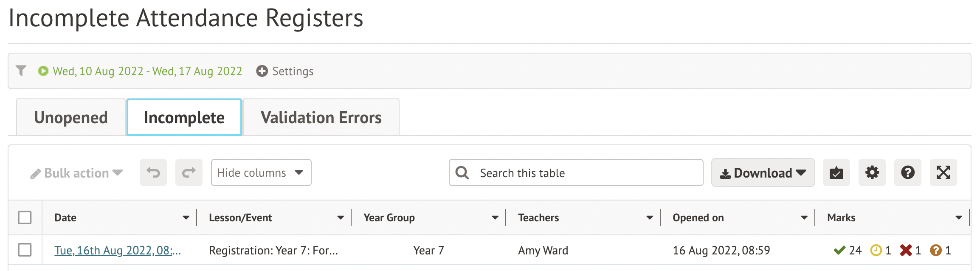The width and height of the screenshot is (980, 271).
Task: Open the Teachers column dropdown arrow
Action: [650, 218]
